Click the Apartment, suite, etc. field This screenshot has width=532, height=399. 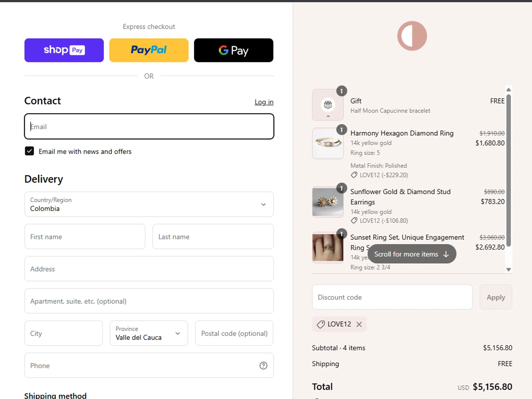149,301
